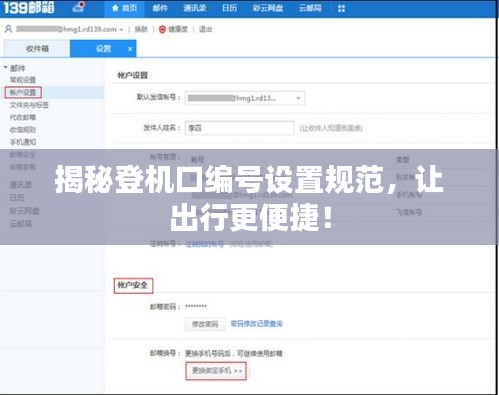Open 密码修改记录查询 link
Image resolution: width=499 pixels, height=395 pixels.
(x=256, y=324)
